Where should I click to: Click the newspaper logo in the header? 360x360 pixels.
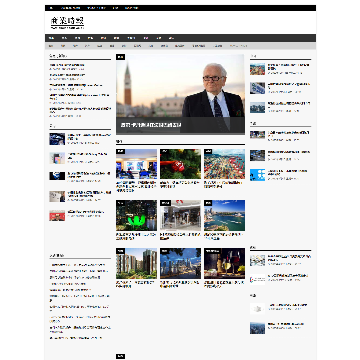(x=67, y=22)
